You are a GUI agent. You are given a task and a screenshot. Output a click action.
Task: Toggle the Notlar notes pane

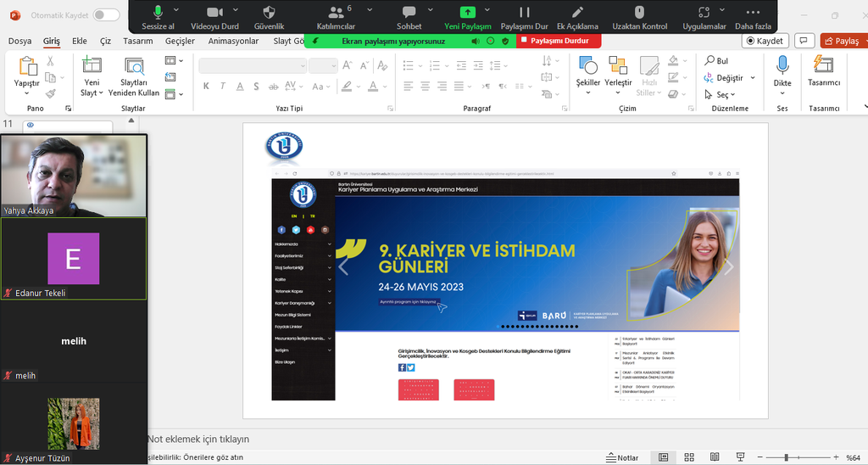click(621, 457)
